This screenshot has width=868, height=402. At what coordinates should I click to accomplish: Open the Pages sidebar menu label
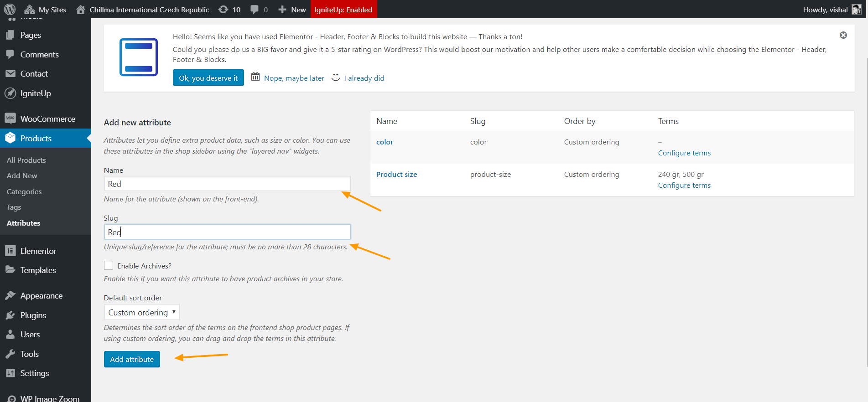coord(31,35)
